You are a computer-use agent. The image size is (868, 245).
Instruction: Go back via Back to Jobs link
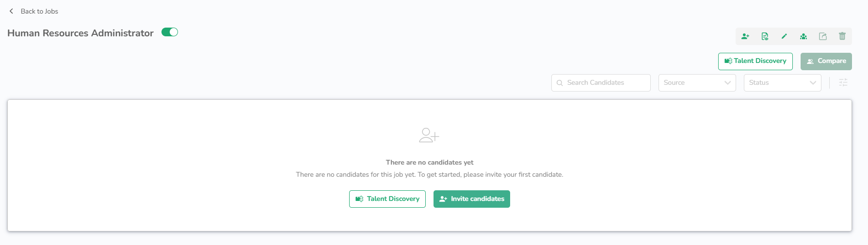tap(39, 11)
